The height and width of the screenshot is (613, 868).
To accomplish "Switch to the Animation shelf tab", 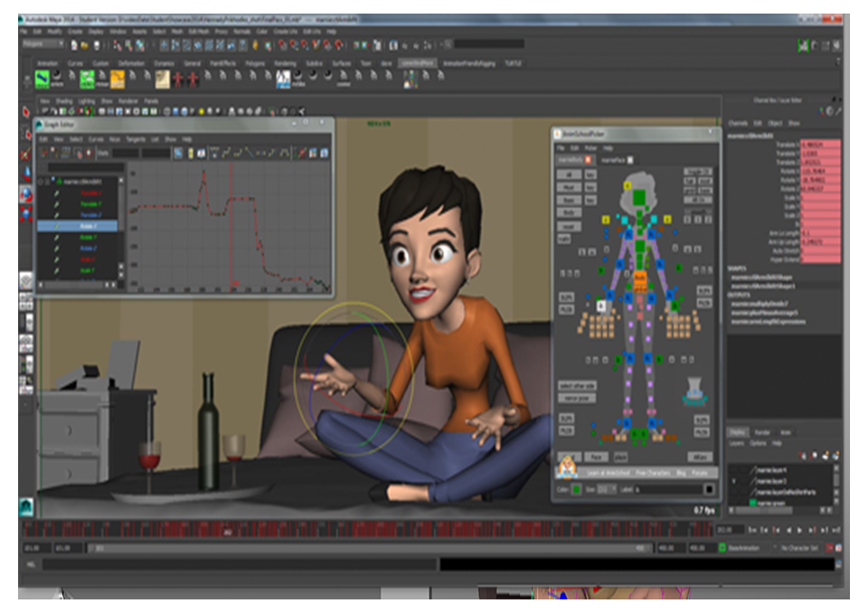I will tap(47, 63).
